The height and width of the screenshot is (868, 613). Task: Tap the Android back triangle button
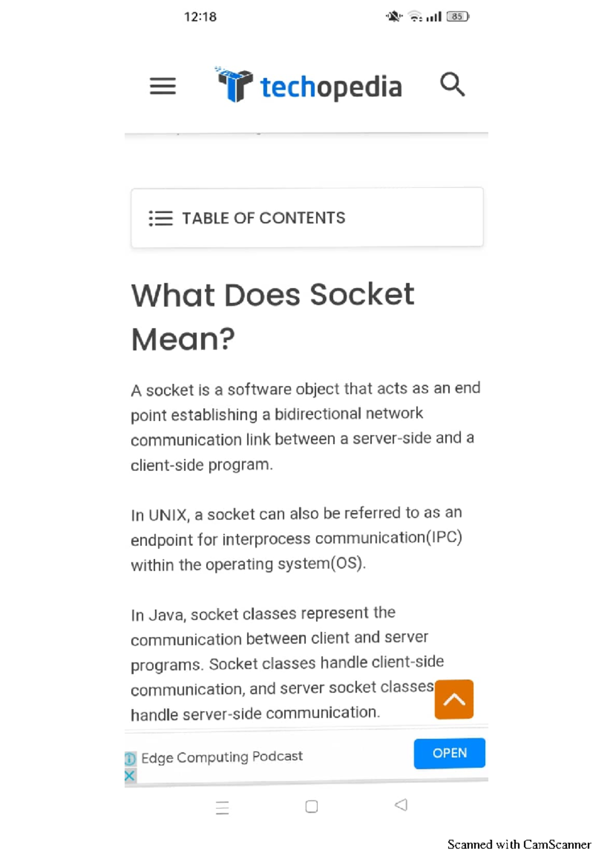pos(401,805)
